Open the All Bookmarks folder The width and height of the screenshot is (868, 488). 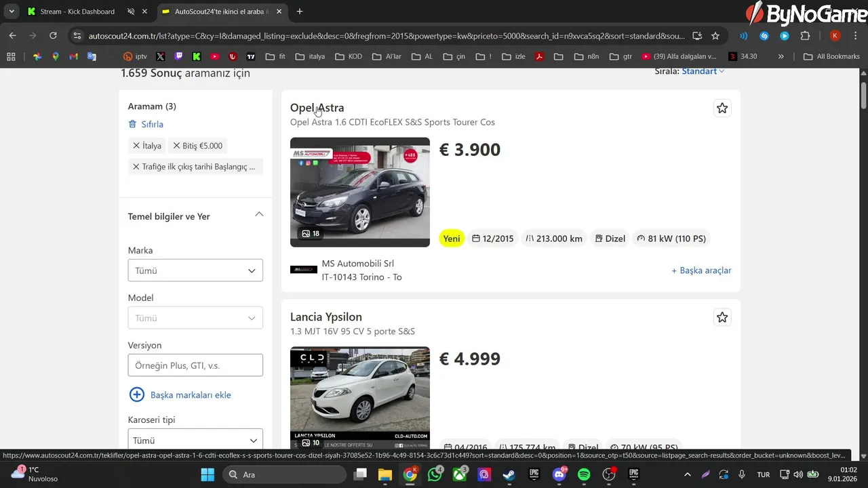click(x=831, y=57)
